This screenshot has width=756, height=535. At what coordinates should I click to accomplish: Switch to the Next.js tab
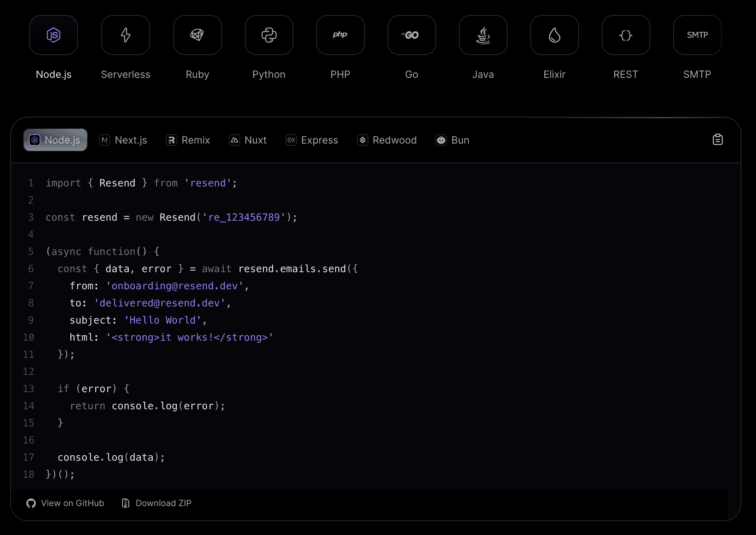[123, 140]
